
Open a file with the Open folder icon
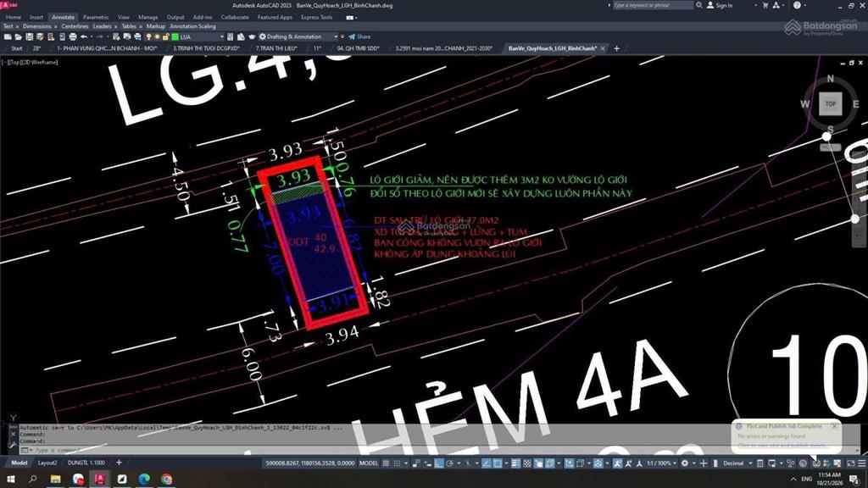point(19,37)
